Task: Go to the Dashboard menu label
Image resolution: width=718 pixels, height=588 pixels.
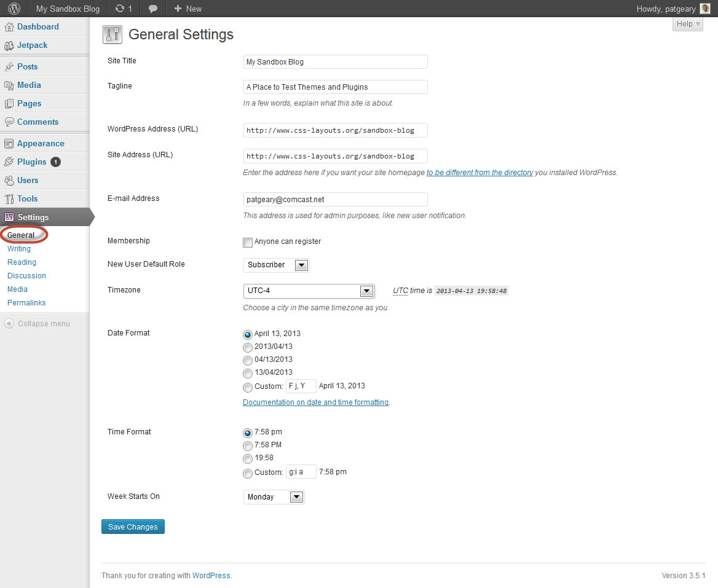Action: click(x=38, y=27)
